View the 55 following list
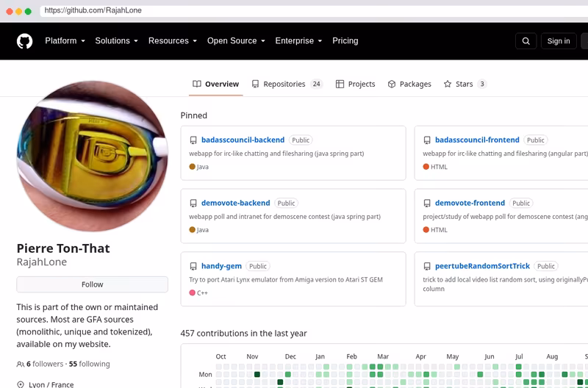Viewport: 588px width, 388px height. [89, 364]
